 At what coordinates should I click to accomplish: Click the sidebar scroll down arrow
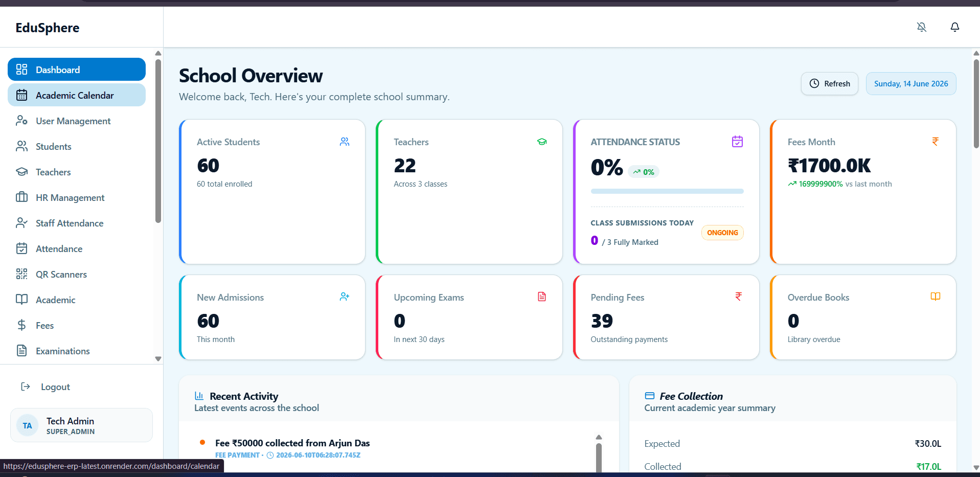pyautogui.click(x=158, y=359)
